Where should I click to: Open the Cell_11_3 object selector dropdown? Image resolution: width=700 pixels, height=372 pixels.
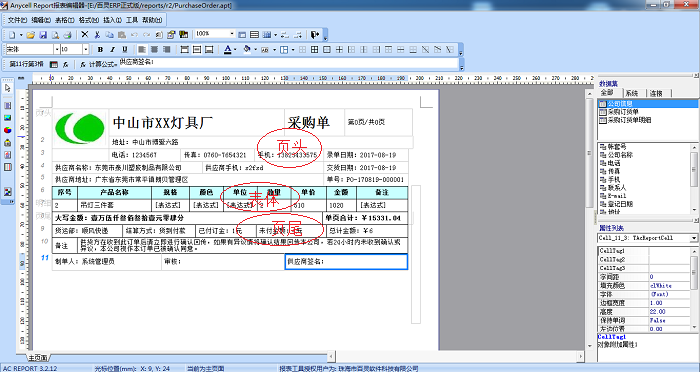[x=694, y=238]
